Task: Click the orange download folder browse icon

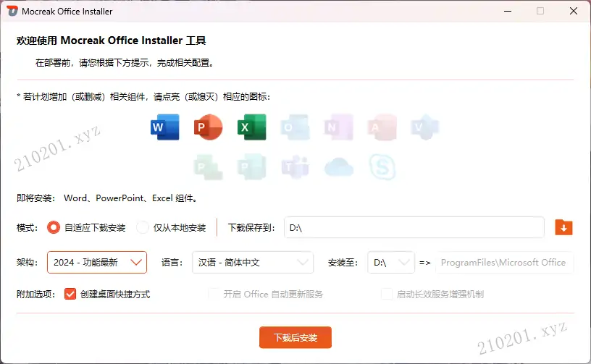Action: 563,227
